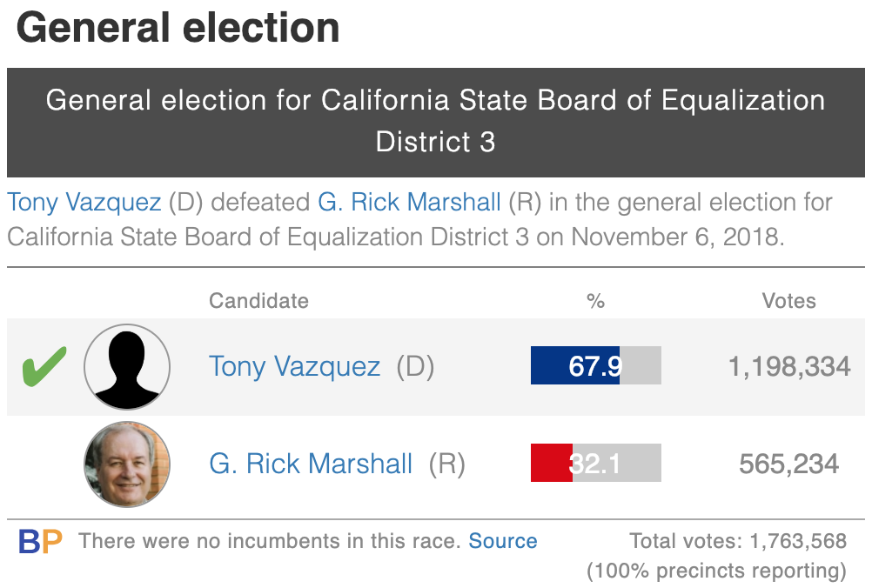The image size is (872, 588).
Task: Click the blue 67.9 percentage bar
Action: [595, 365]
